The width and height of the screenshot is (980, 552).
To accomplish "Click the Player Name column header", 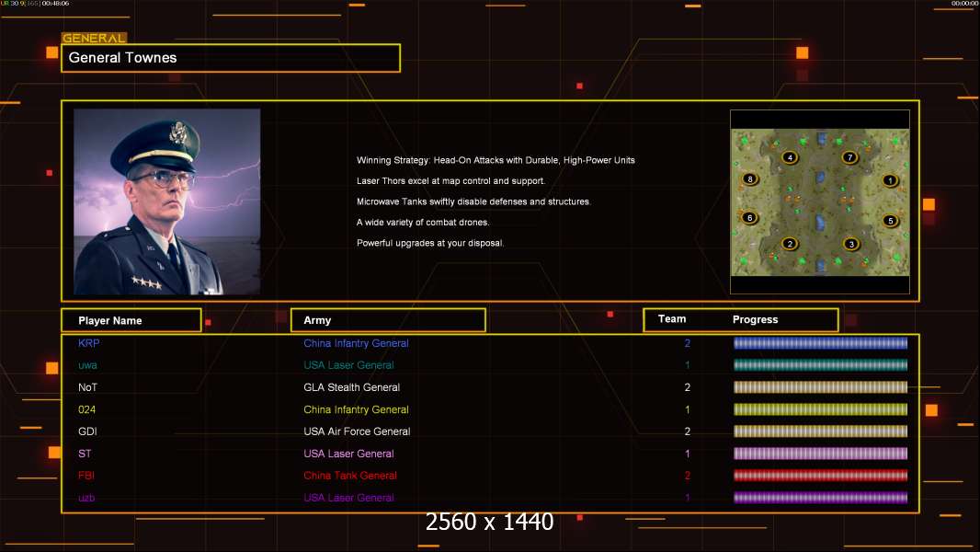I will (131, 320).
